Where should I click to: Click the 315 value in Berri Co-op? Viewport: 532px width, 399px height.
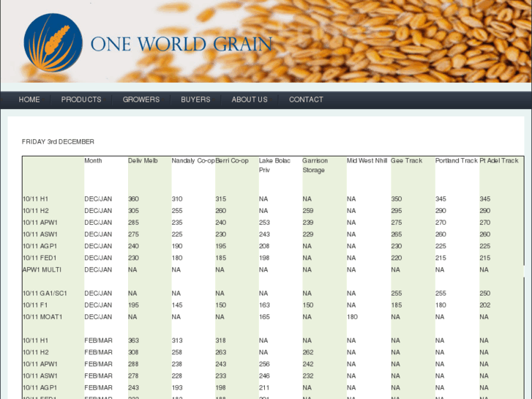[x=220, y=198]
